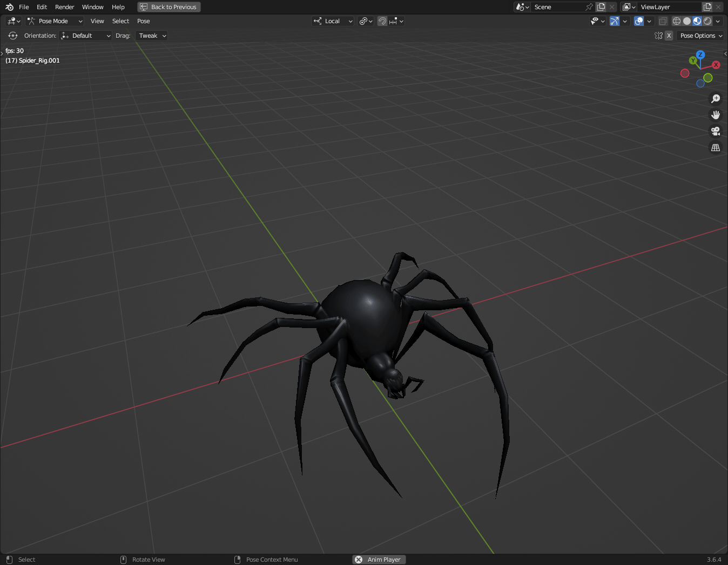The height and width of the screenshot is (565, 728).
Task: Open the editor type selector
Action: pos(14,21)
